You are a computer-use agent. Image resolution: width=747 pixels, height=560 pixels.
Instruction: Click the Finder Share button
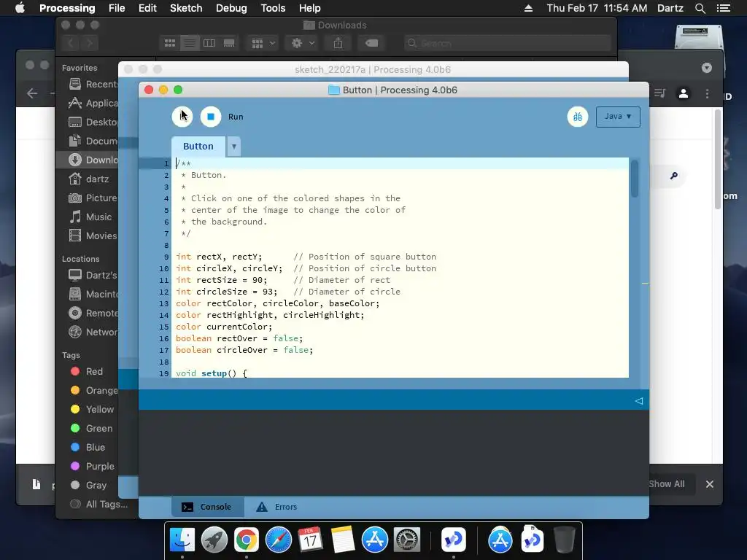pyautogui.click(x=338, y=43)
